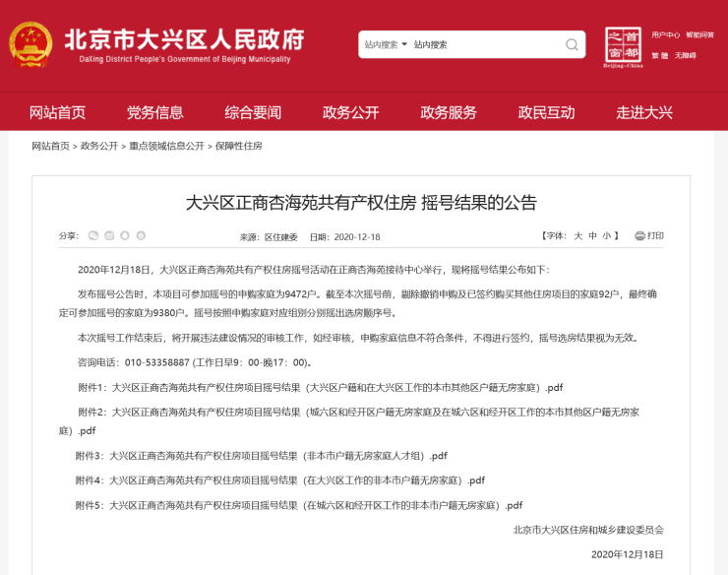This screenshot has height=575, width=728.
Task: Set font size to 小
Action: (607, 235)
